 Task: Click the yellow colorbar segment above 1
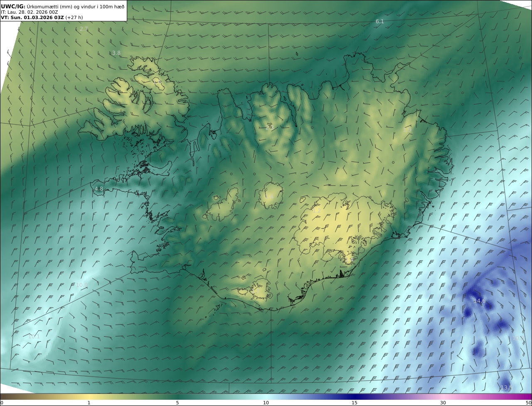(x=89, y=396)
